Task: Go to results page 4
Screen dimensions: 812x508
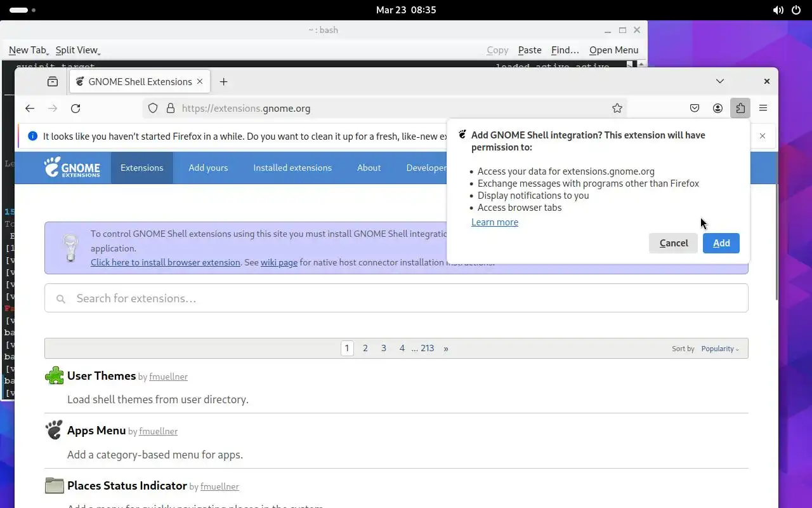Action: click(x=402, y=349)
